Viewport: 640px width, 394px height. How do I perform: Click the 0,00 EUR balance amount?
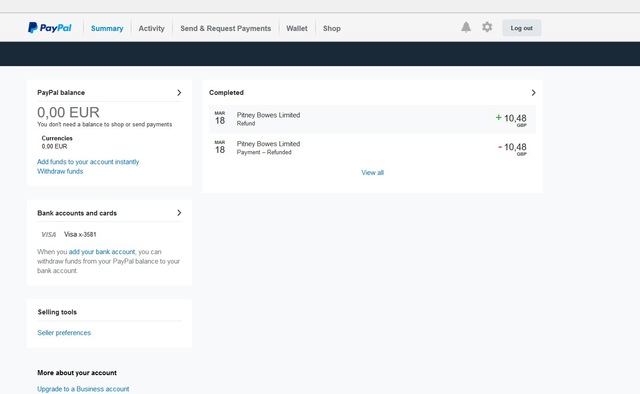click(68, 112)
